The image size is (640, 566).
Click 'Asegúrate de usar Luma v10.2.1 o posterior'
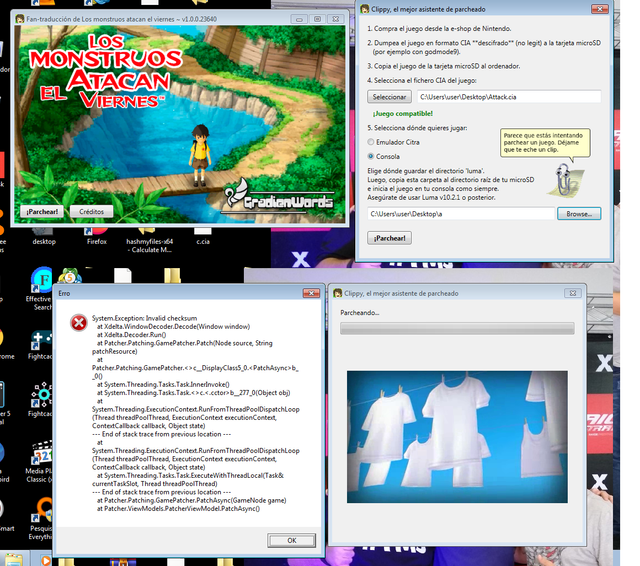(431, 198)
